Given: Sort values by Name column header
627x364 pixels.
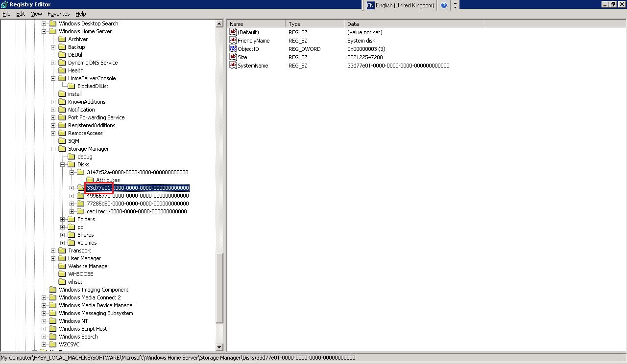Looking at the screenshot, I should click(257, 23).
